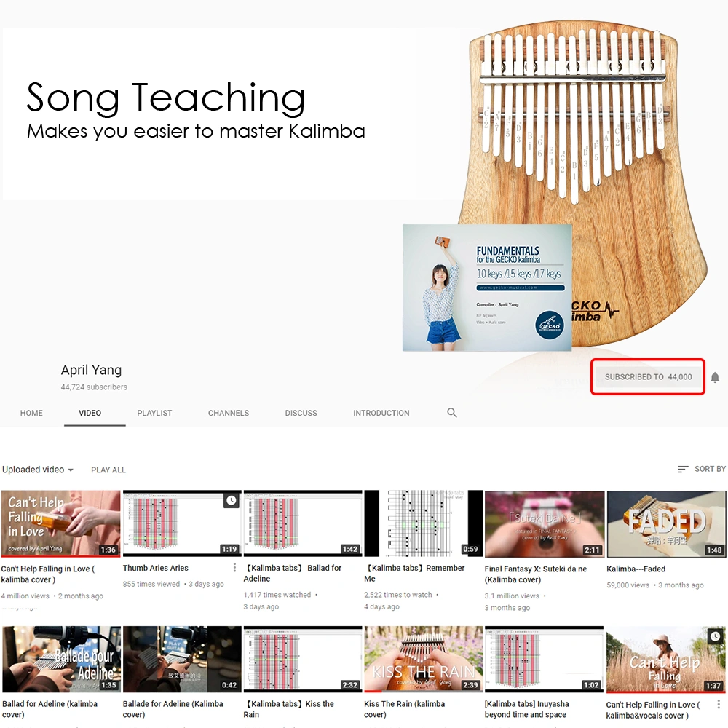The image size is (728, 728).
Task: Open three-dot menu beside Thumb Aries Aries
Action: pos(234,568)
